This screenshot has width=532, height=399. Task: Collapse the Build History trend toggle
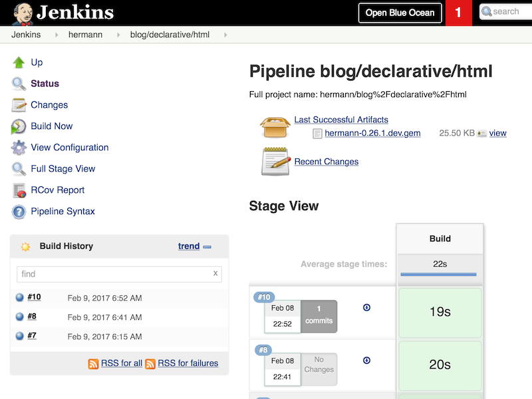coord(207,247)
